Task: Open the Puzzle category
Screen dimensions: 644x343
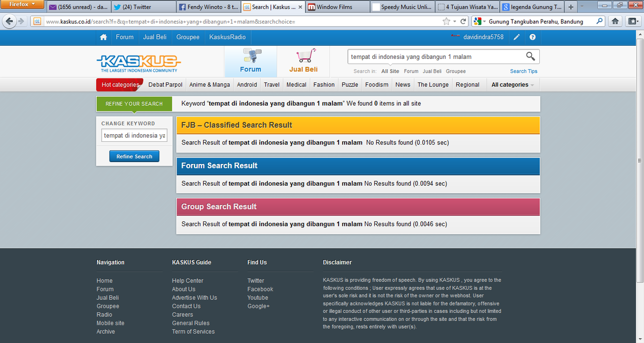Action: coord(350,84)
